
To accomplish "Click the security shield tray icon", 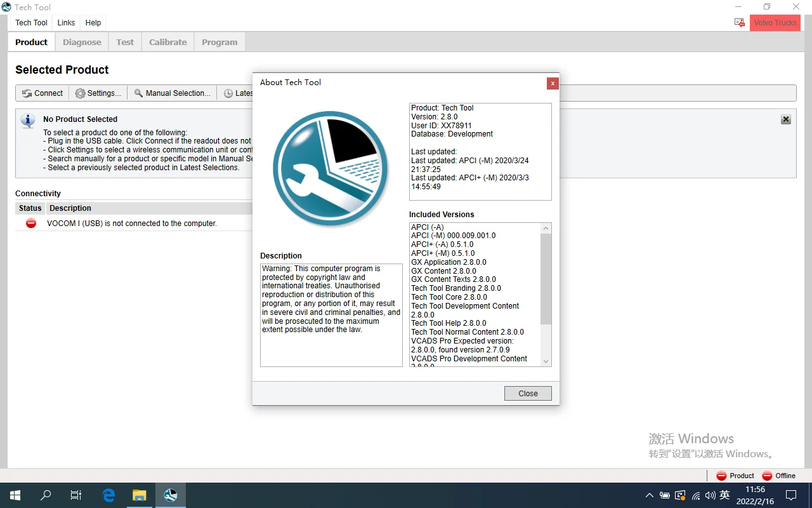I will pyautogui.click(x=680, y=495).
